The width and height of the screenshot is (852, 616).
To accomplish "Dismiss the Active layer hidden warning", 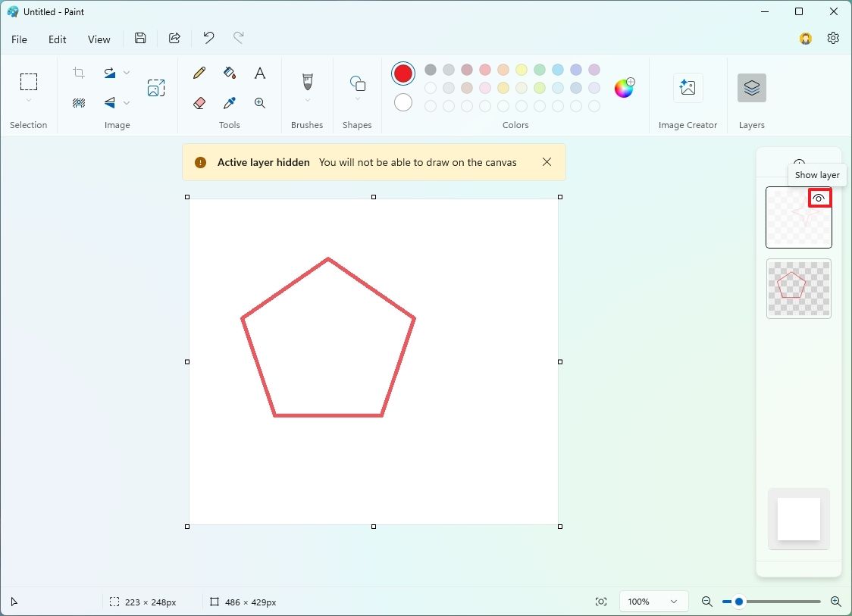I will coord(547,161).
